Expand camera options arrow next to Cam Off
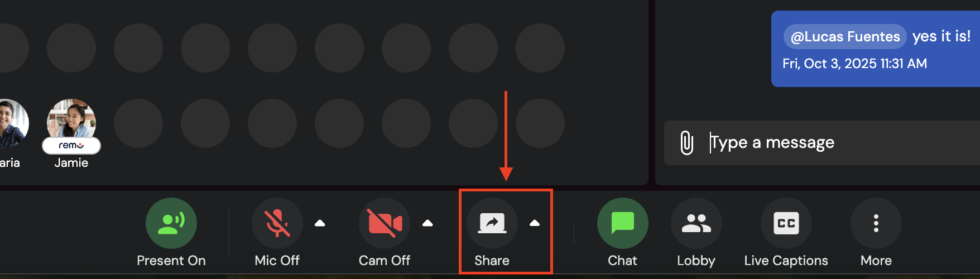 (x=427, y=223)
